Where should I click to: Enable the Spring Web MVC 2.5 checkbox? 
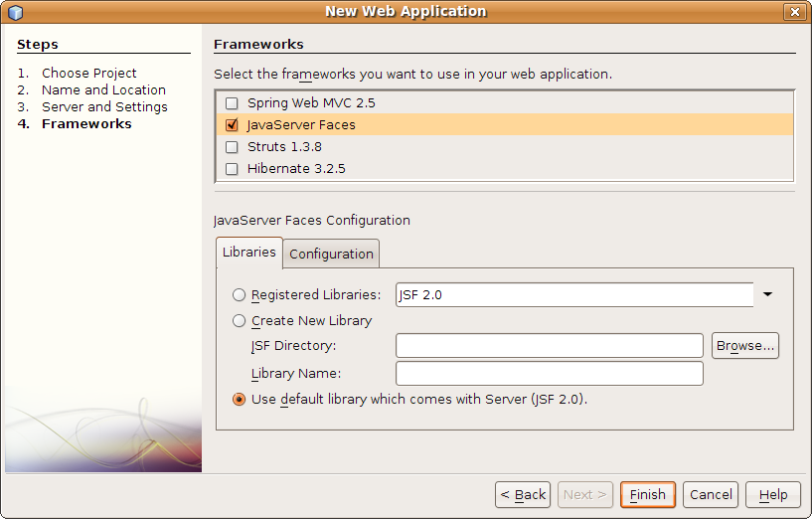coord(232,103)
